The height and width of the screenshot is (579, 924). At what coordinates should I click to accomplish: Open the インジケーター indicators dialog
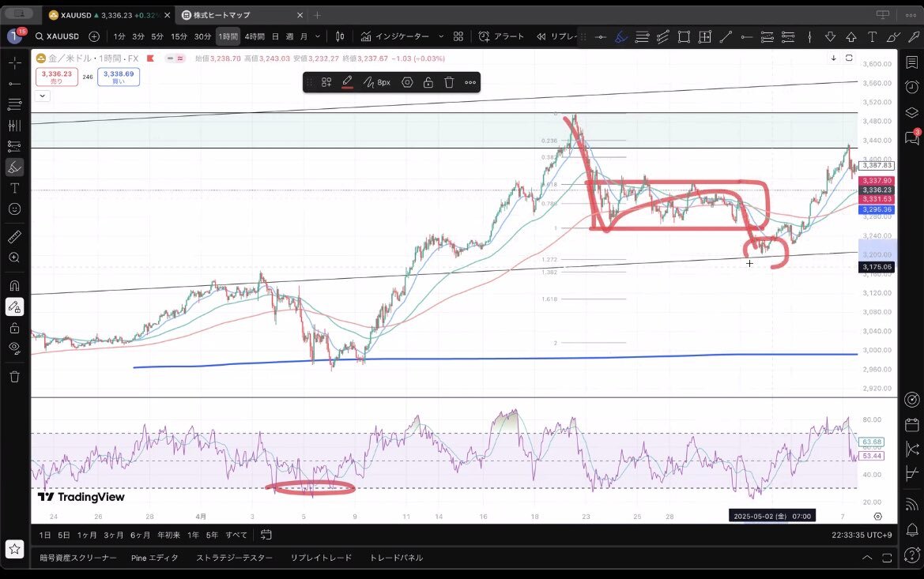395,36
